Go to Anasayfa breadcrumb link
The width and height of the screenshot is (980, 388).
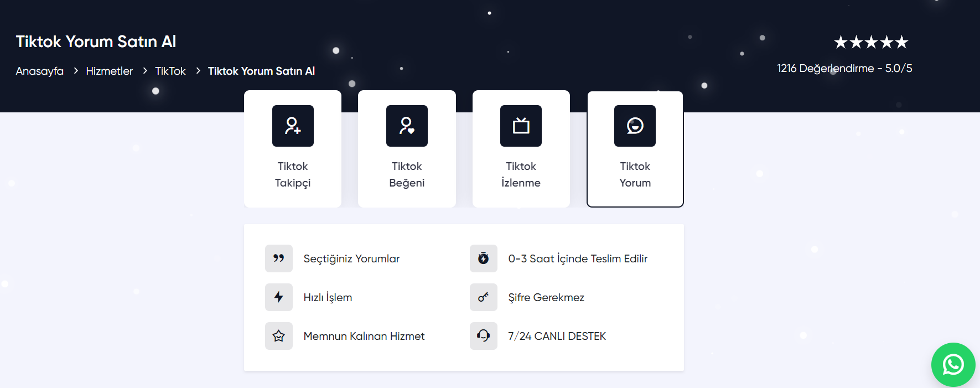(40, 71)
